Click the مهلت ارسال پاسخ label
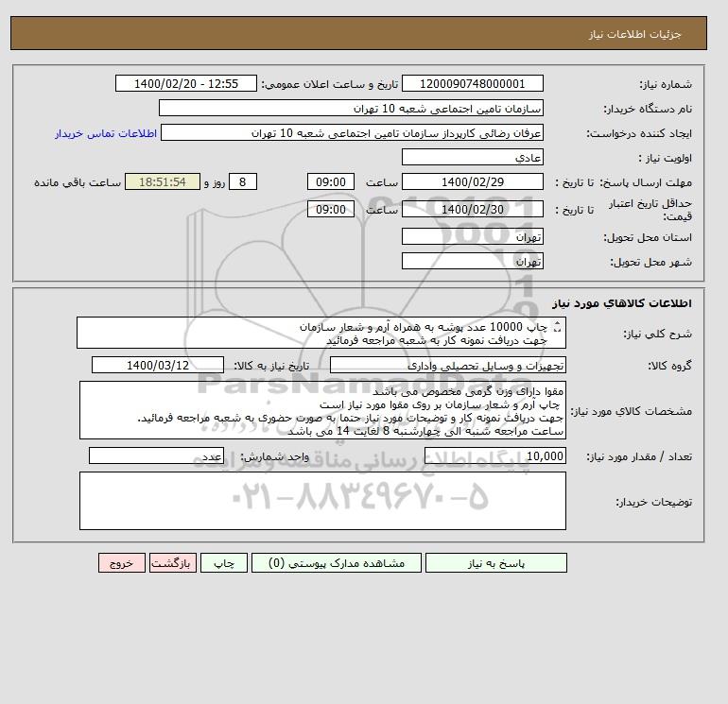Image resolution: width=728 pixels, height=704 pixels. click(647, 182)
